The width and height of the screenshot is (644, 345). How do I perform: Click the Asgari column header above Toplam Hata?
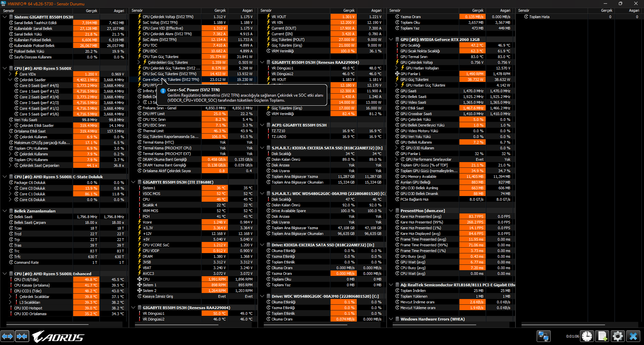pos(634,11)
